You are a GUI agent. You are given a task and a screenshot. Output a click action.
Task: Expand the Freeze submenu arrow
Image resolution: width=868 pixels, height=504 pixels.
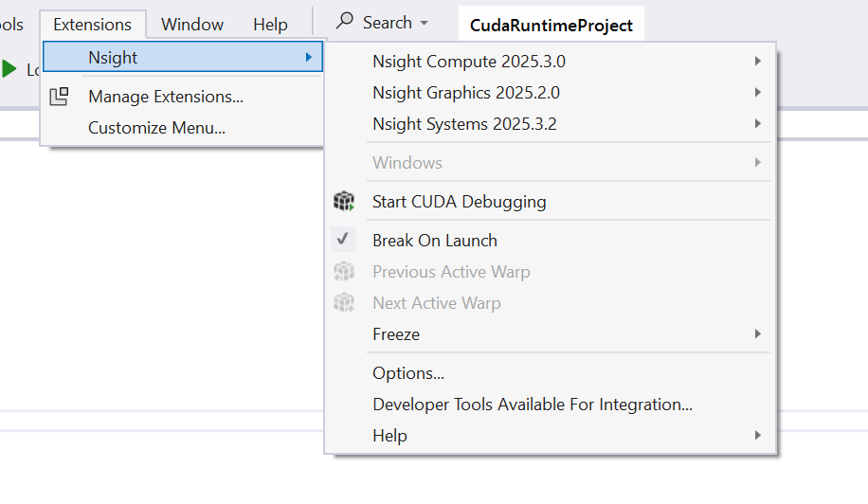[x=758, y=333]
